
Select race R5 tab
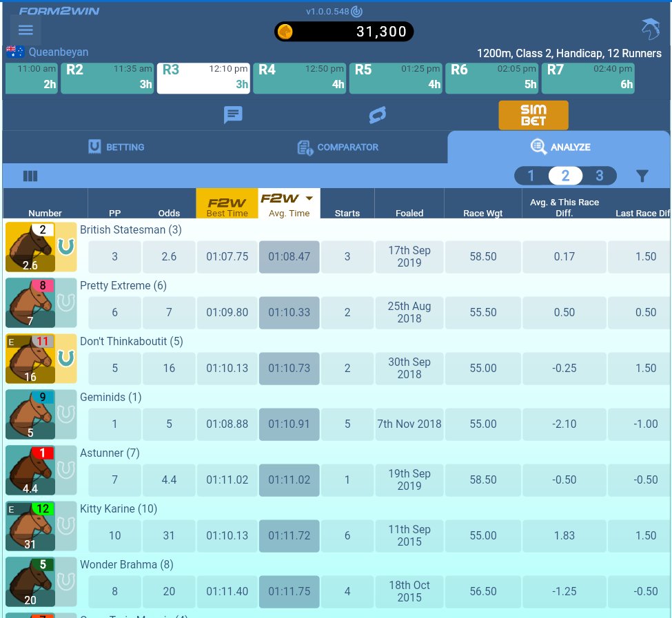pos(396,78)
